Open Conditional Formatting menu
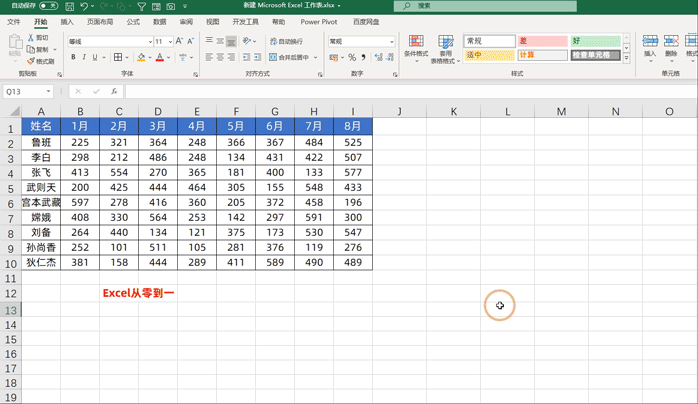The height and width of the screenshot is (404, 698). pos(415,47)
